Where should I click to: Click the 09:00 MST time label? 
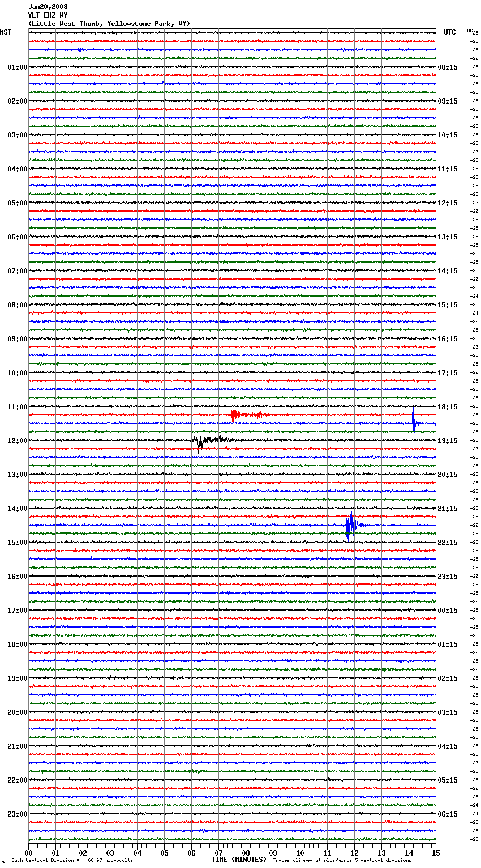click(17, 339)
